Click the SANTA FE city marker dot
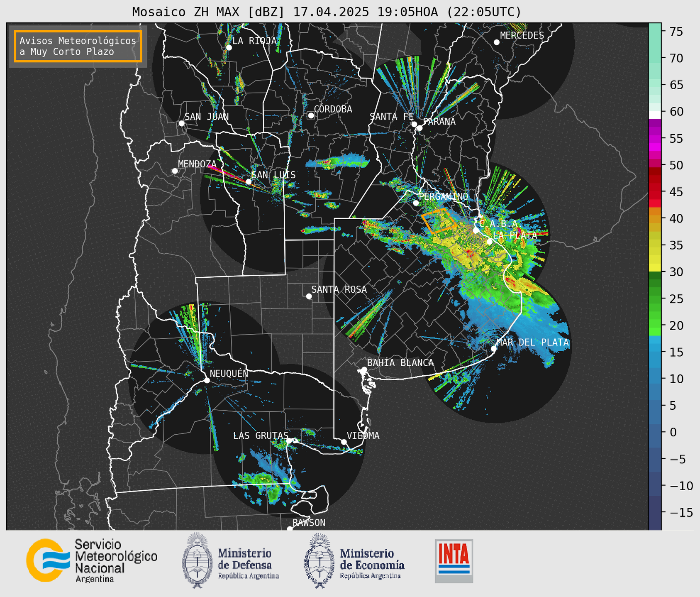Viewport: 700px width, 597px height. pyautogui.click(x=414, y=124)
